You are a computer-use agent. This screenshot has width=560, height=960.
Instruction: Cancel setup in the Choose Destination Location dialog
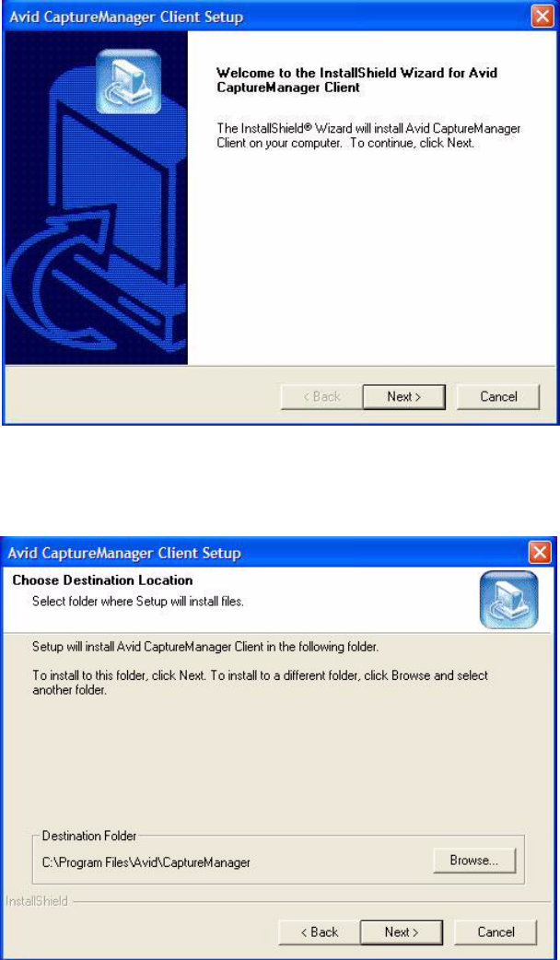tap(496, 932)
